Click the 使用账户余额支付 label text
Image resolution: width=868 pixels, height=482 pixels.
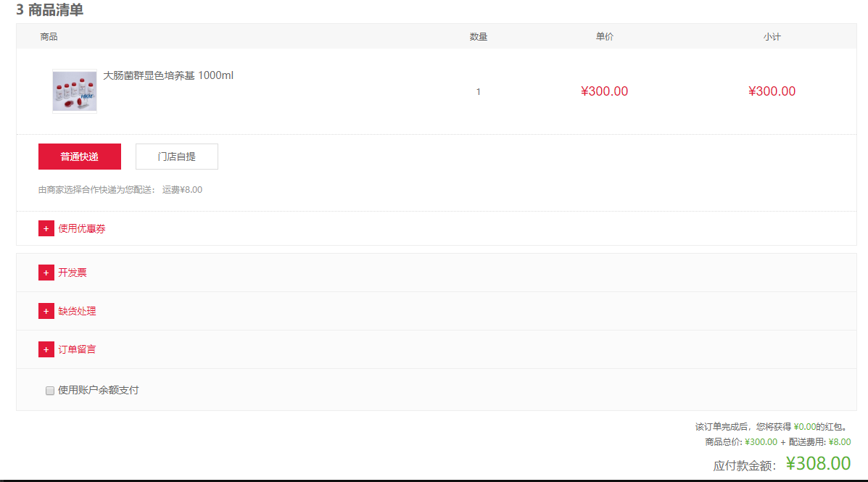99,390
